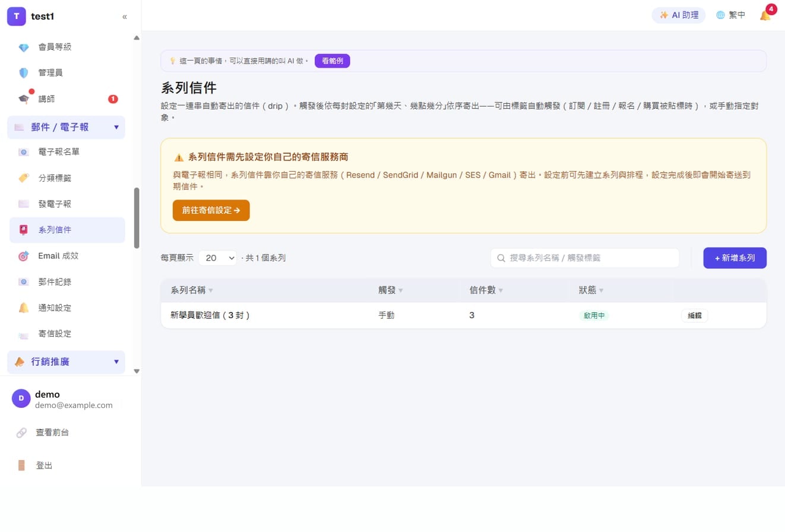Click the red badge on 講師
785x532 pixels.
[x=113, y=99]
